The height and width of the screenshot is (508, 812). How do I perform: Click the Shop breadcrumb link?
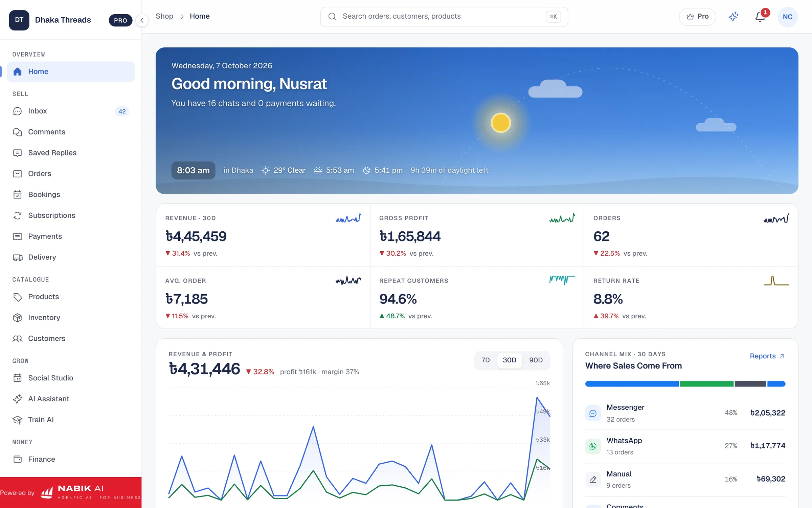[164, 16]
